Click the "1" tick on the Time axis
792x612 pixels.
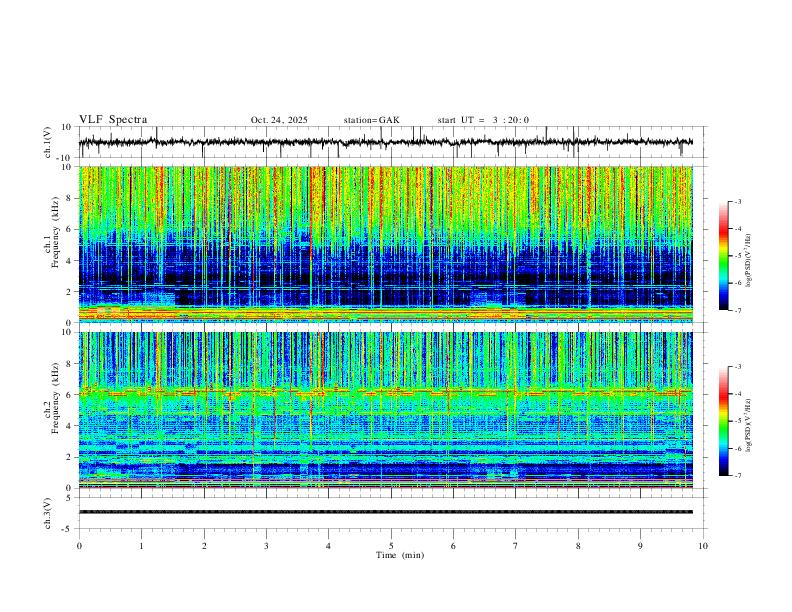[x=141, y=546]
